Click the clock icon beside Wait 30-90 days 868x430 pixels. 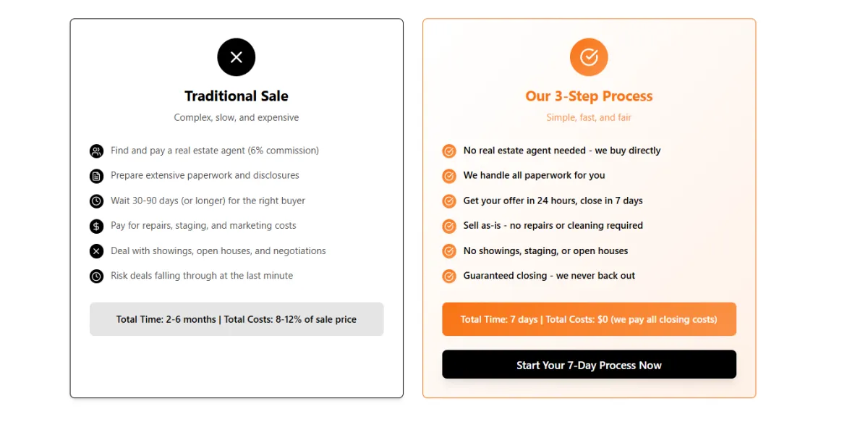point(96,201)
